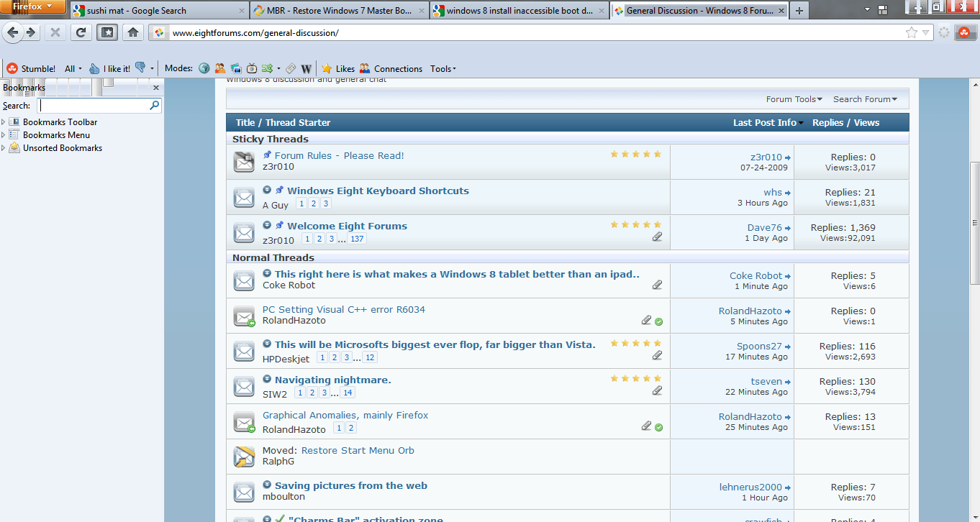Click the attachment paperclip on the Navigating nightmare row
This screenshot has width=980, height=522.
[x=657, y=391]
